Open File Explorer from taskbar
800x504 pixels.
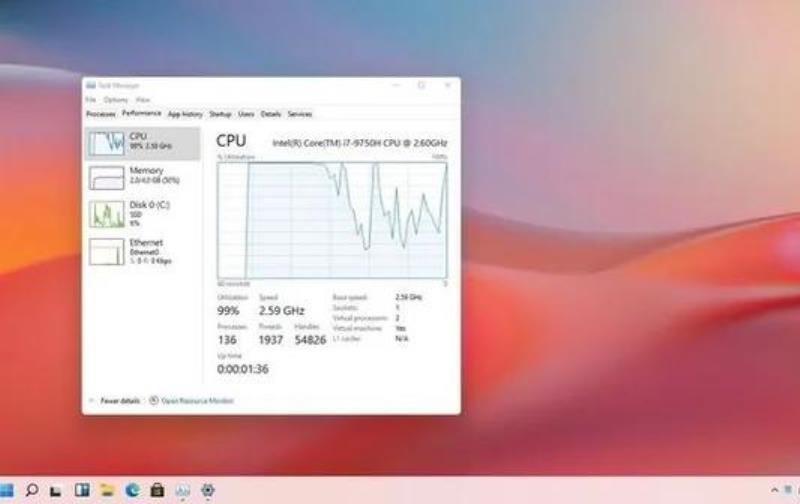tap(107, 490)
